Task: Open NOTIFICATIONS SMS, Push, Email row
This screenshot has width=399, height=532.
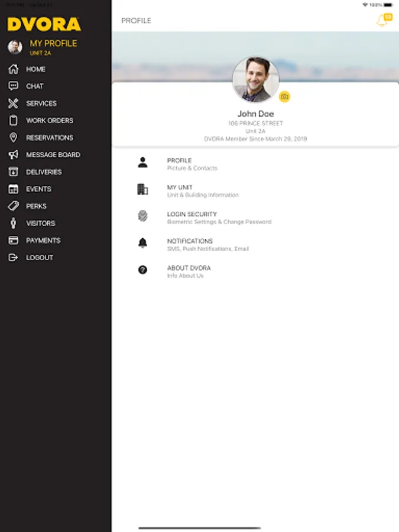Action: point(255,244)
